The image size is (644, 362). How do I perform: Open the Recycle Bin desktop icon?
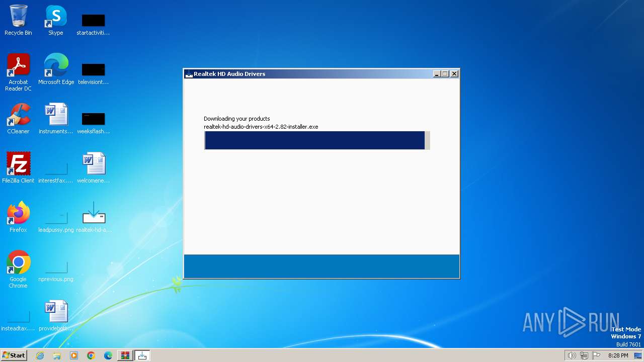point(18,20)
